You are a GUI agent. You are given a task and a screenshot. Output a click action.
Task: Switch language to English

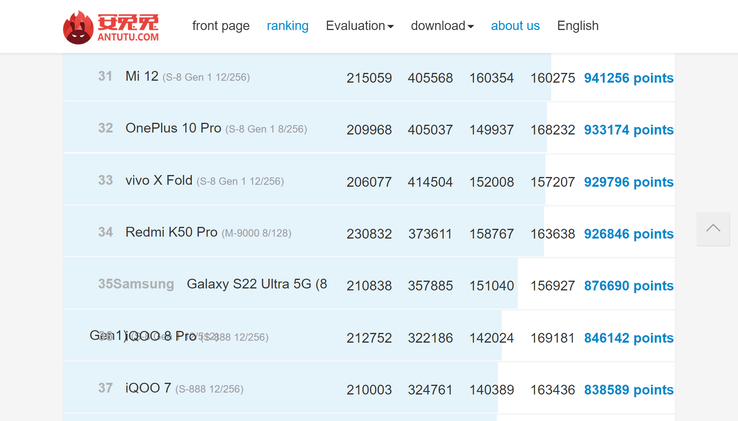coord(578,26)
